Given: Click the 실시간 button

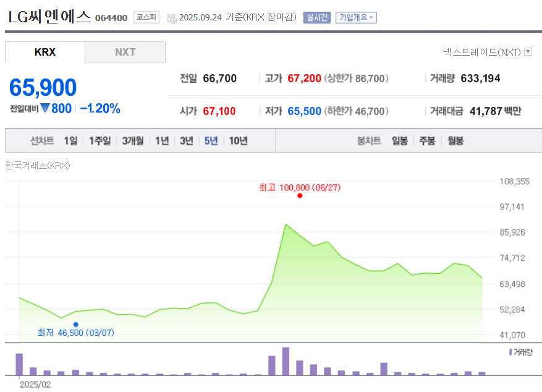Looking at the screenshot, I should pos(317,17).
